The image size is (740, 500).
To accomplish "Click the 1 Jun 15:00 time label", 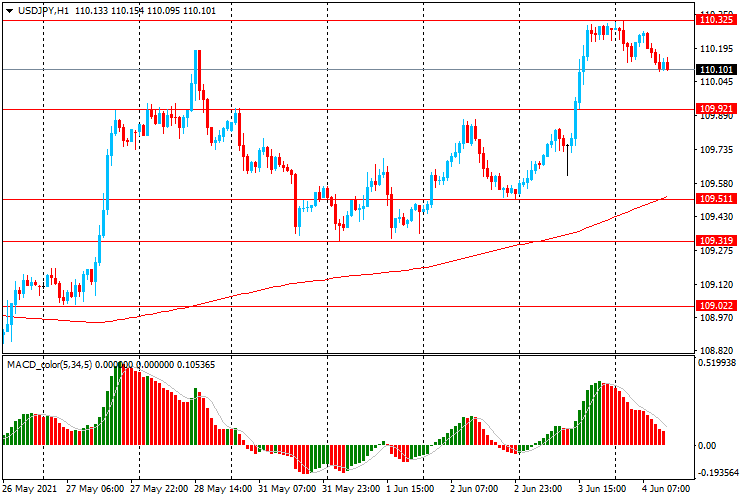I will [x=410, y=488].
